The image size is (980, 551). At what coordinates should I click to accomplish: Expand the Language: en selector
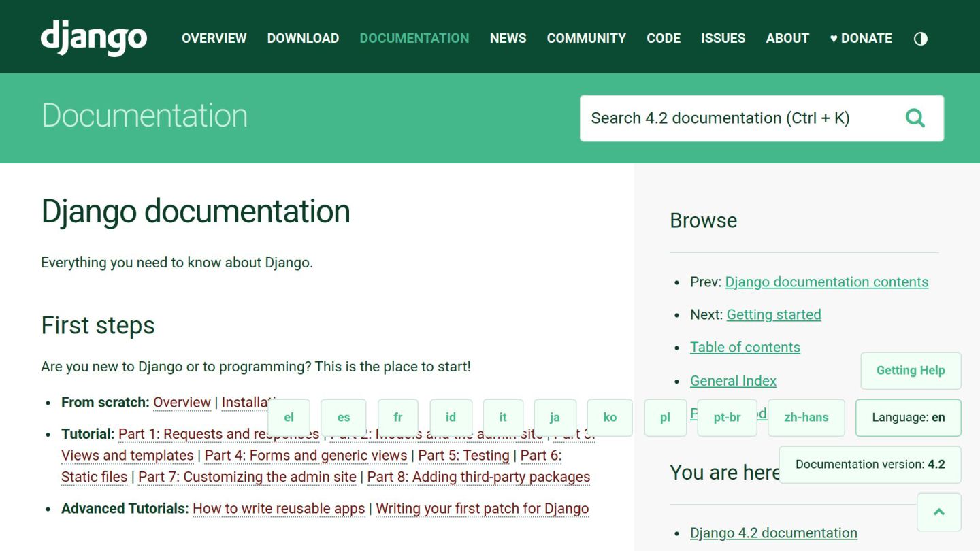909,418
